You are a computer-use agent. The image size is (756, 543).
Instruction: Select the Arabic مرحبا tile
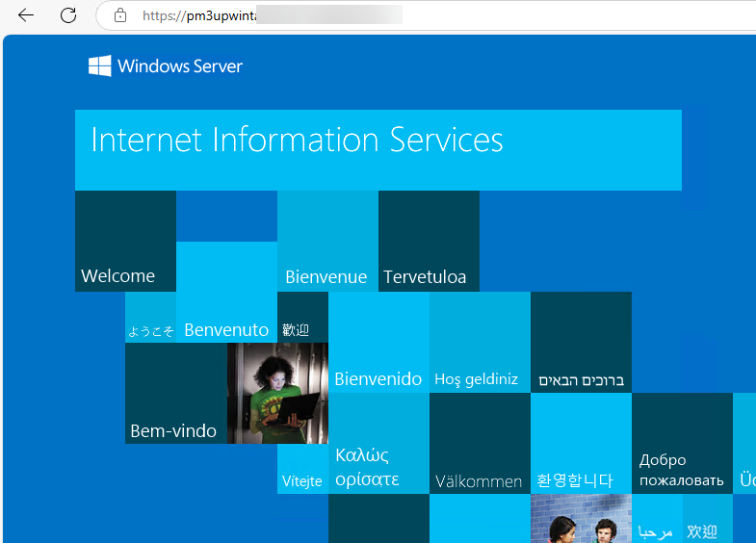pyautogui.click(x=657, y=518)
